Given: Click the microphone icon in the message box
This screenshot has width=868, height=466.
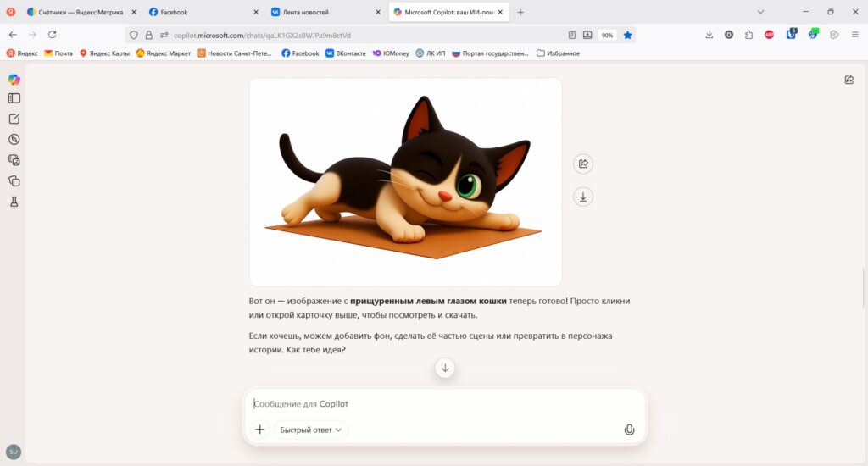Looking at the screenshot, I should click(x=630, y=430).
